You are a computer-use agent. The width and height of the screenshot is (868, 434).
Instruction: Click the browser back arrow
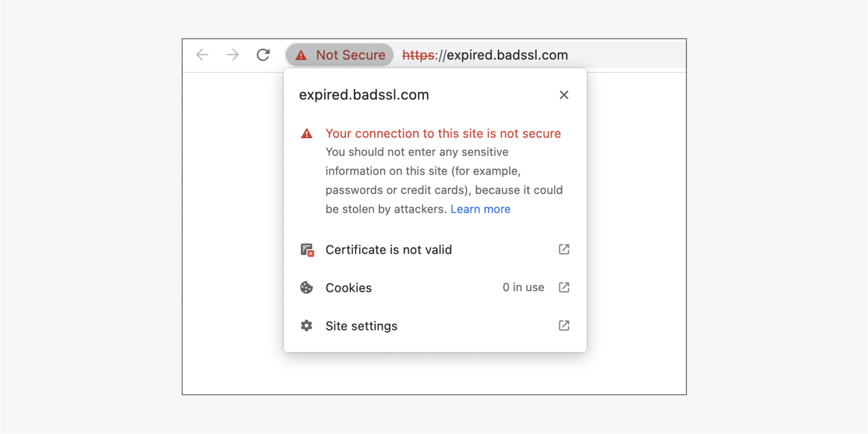pyautogui.click(x=202, y=55)
